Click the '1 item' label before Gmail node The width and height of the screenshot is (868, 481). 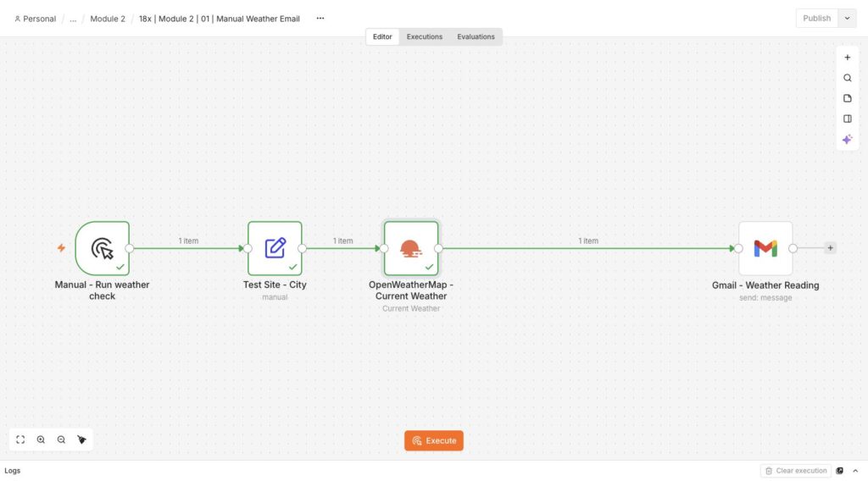(x=588, y=241)
